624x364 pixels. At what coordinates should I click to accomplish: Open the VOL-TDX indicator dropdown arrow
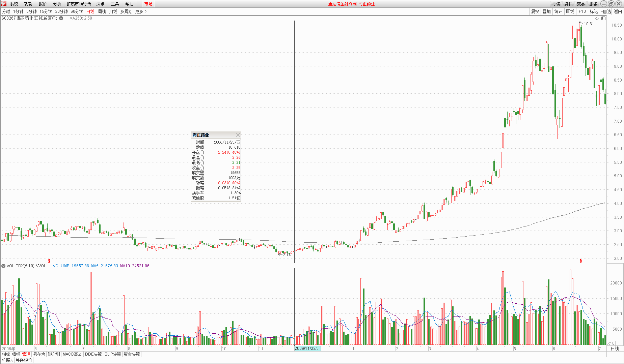[3, 266]
